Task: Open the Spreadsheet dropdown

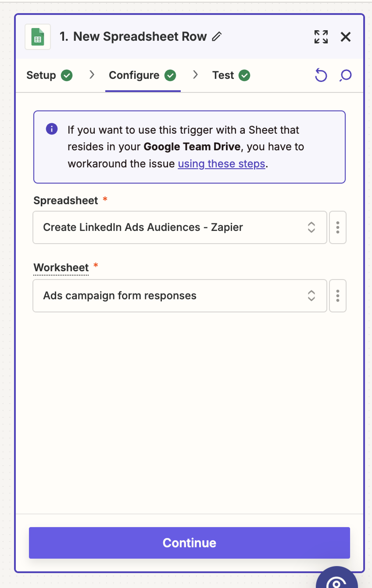Action: pyautogui.click(x=171, y=227)
